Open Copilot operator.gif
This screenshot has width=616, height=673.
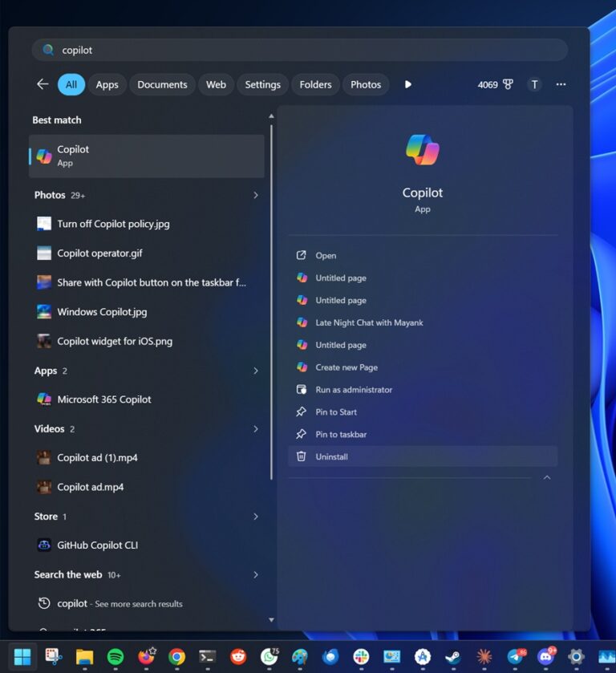pyautogui.click(x=147, y=253)
